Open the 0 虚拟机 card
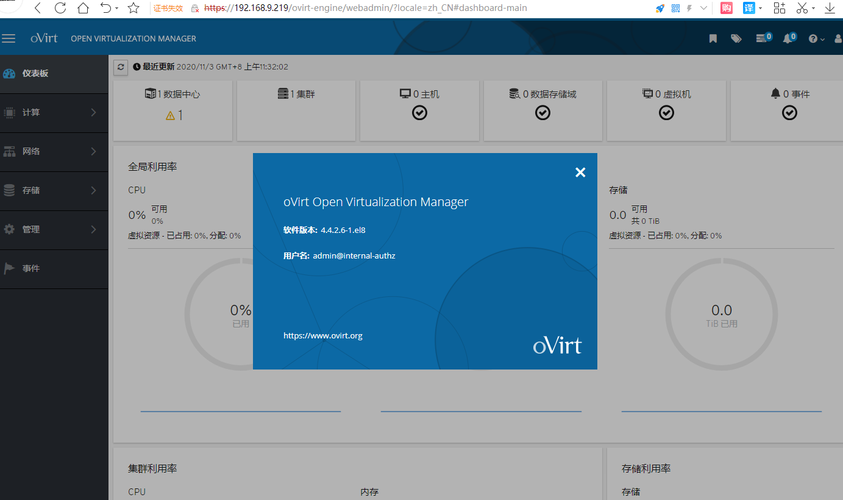This screenshot has width=843, height=500. [666, 111]
